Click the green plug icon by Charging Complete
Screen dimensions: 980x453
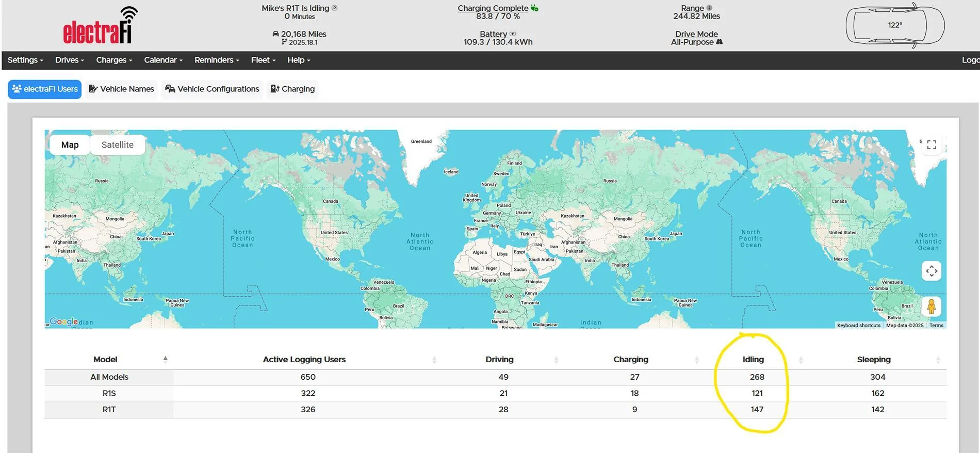534,8
